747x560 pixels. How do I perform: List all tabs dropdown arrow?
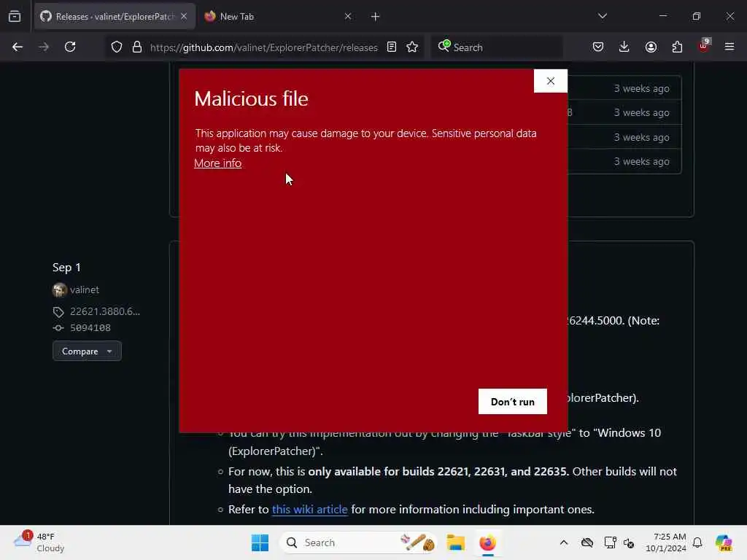pyautogui.click(x=602, y=16)
